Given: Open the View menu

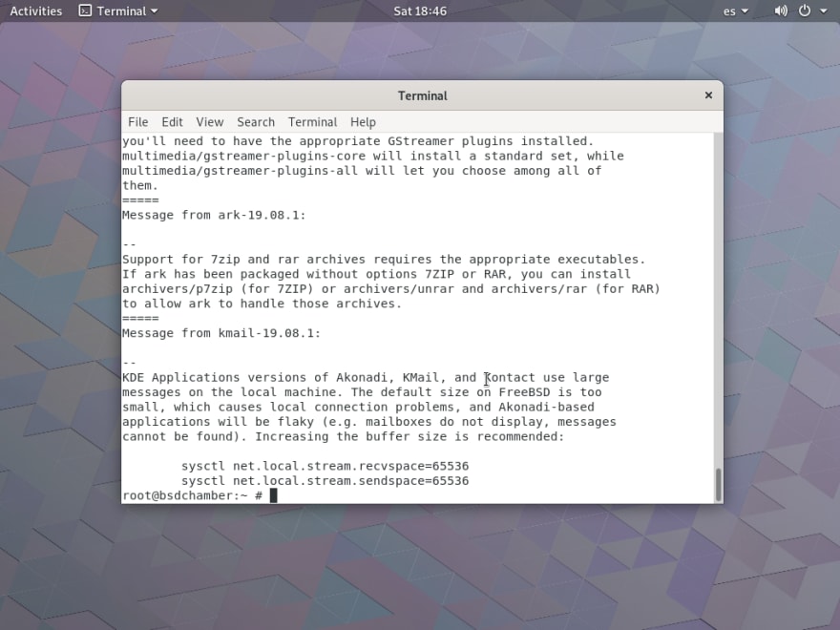Looking at the screenshot, I should (209, 122).
